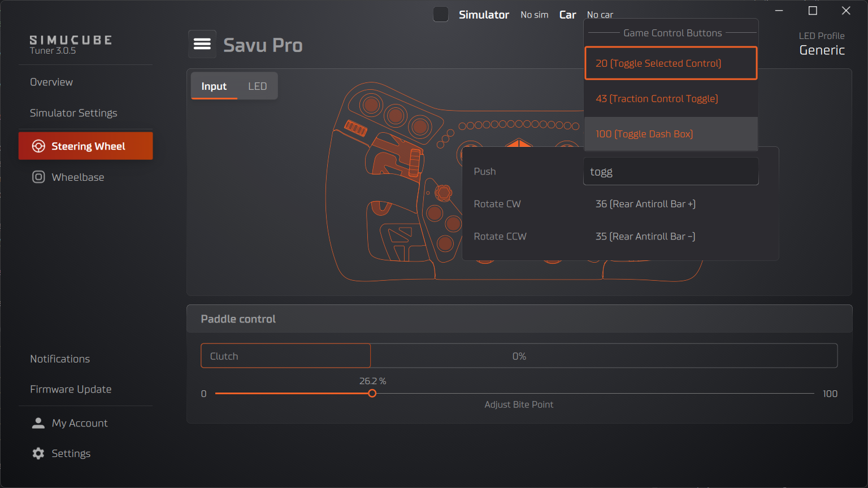This screenshot has width=868, height=488.
Task: Adjust the Bite Point slider handle
Action: (372, 393)
